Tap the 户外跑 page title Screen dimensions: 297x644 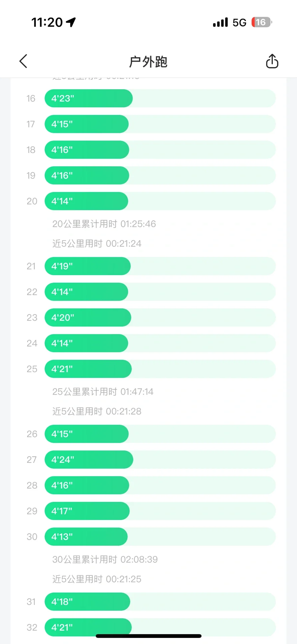148,62
